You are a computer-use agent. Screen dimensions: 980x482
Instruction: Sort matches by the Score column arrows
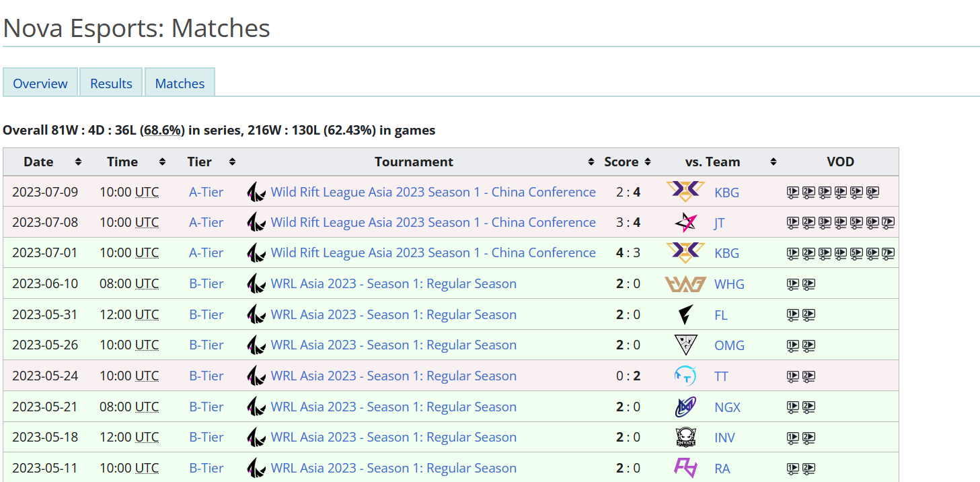coord(647,162)
